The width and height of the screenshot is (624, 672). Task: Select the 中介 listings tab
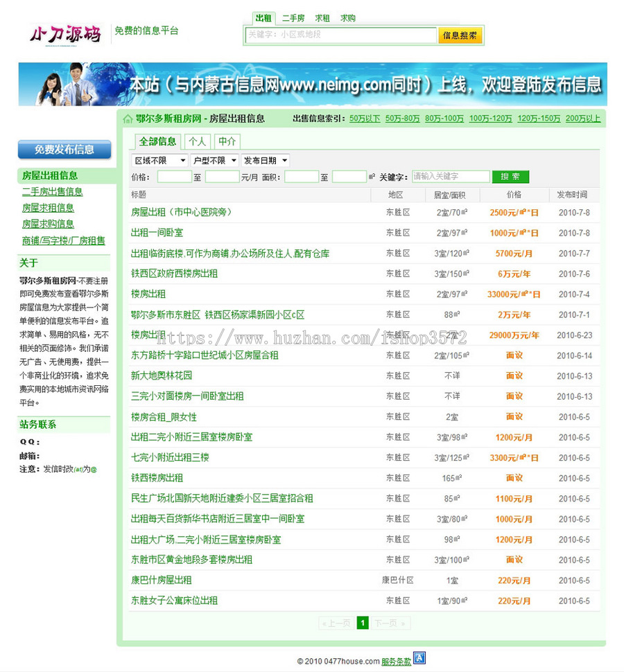pos(228,141)
